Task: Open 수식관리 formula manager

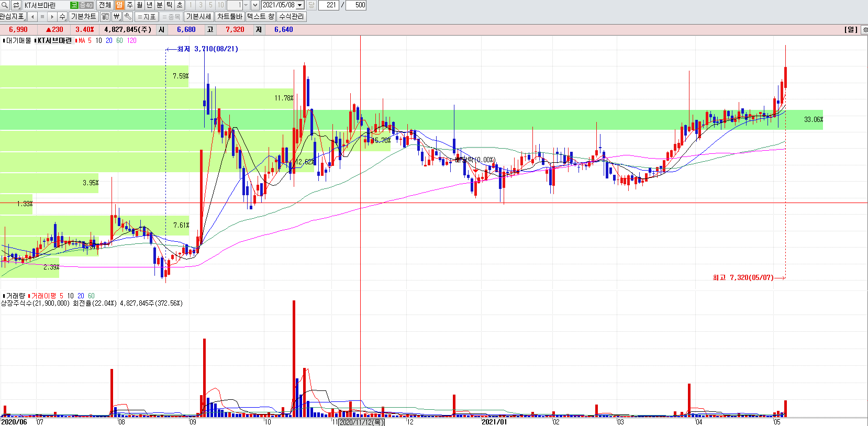Action: tap(292, 17)
